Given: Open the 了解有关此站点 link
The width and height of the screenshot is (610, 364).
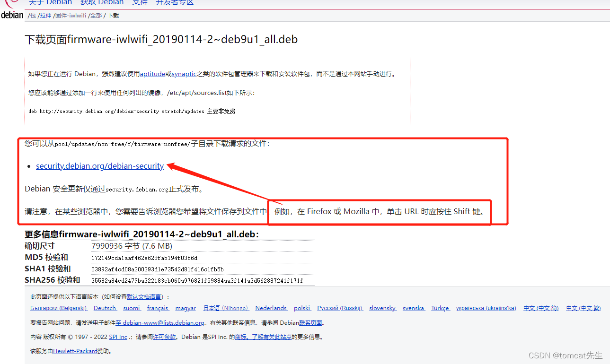Looking at the screenshot, I should (x=271, y=337).
